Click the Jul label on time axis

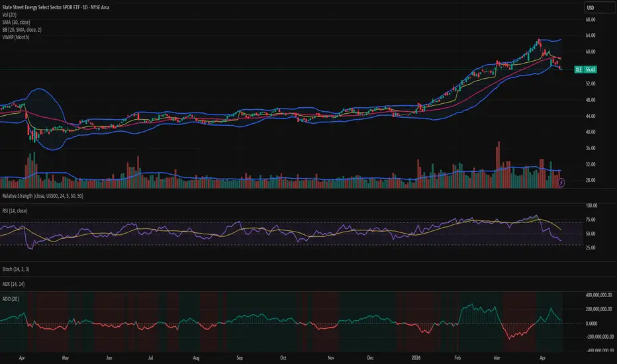point(150,357)
